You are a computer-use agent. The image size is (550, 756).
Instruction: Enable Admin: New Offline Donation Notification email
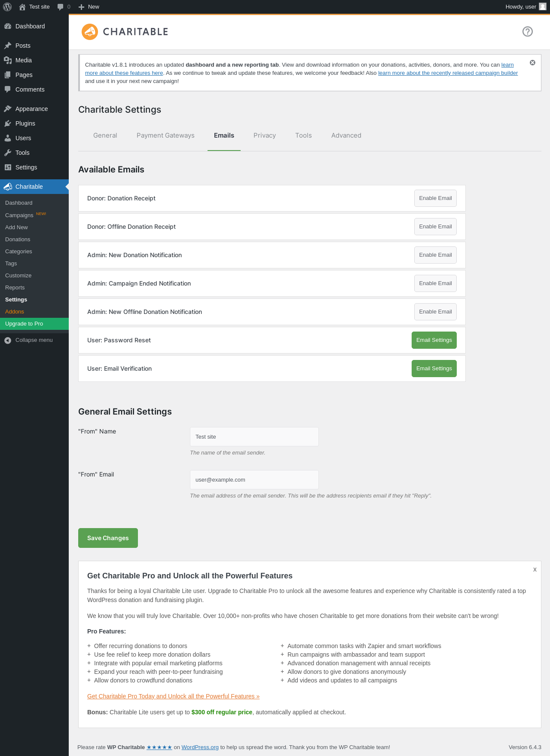435,312
